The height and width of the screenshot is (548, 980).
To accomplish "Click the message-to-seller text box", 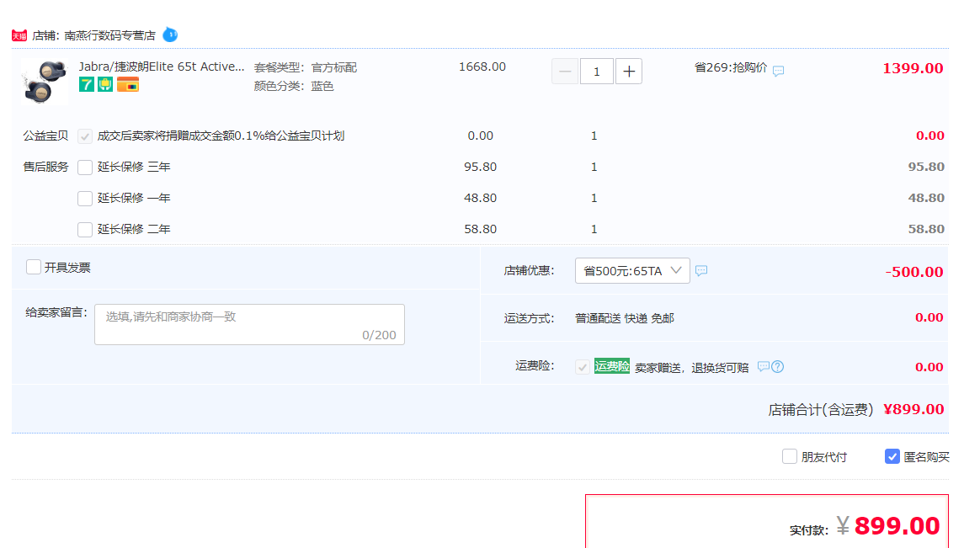I will [x=249, y=324].
